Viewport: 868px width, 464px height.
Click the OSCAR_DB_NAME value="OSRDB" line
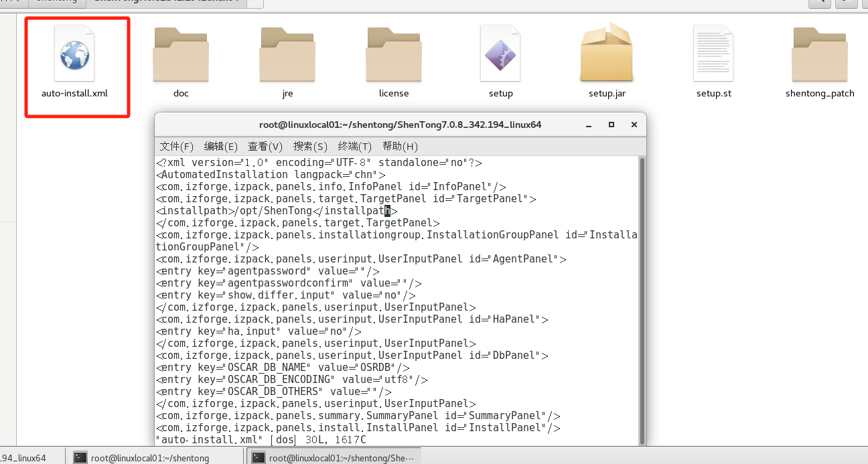(283, 368)
